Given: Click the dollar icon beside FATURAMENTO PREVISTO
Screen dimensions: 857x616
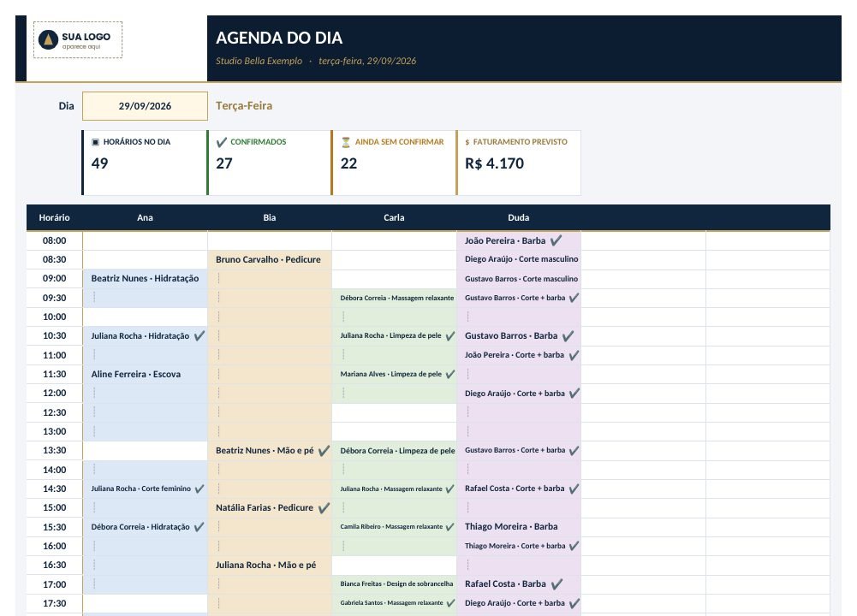Looking at the screenshot, I should click(467, 142).
